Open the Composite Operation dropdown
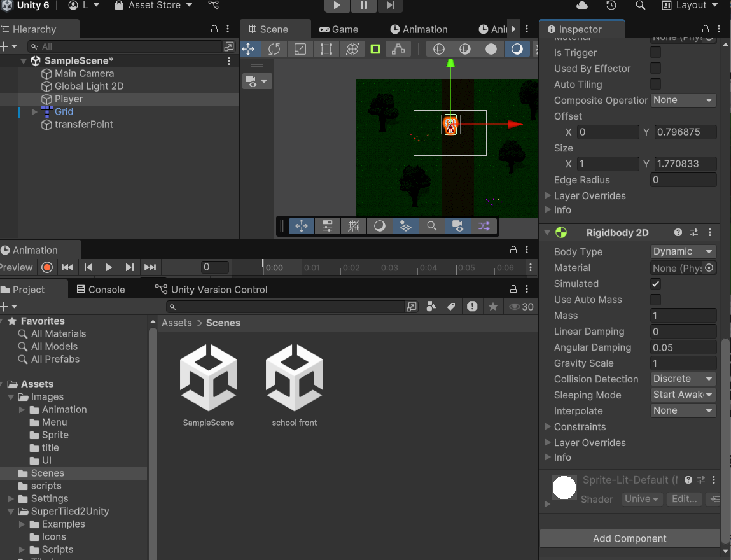Screen dimensions: 731x560 pyautogui.click(x=683, y=100)
